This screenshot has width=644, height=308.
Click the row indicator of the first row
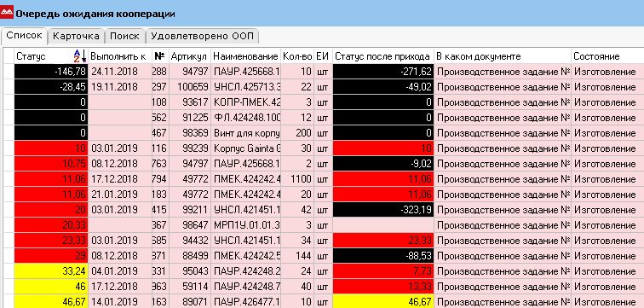coord(9,72)
